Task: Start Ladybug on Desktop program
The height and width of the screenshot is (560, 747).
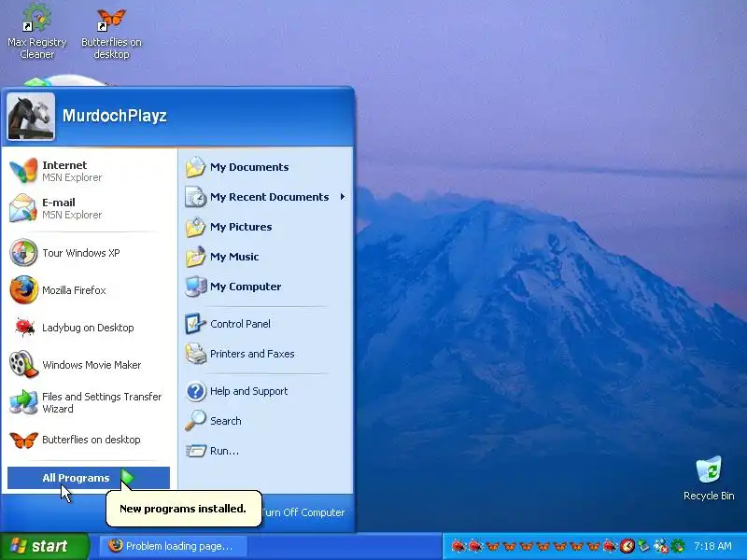Action: (x=89, y=328)
